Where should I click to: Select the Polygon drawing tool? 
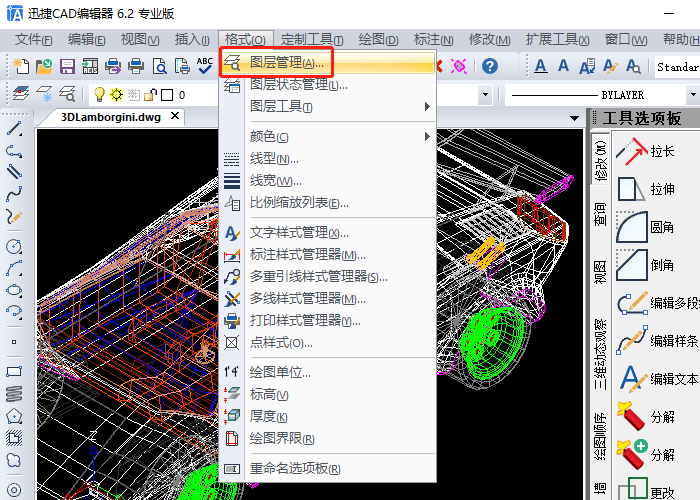[x=14, y=416]
